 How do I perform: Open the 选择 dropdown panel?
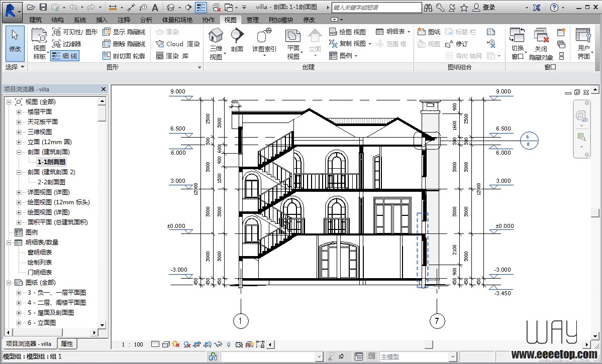[x=15, y=67]
